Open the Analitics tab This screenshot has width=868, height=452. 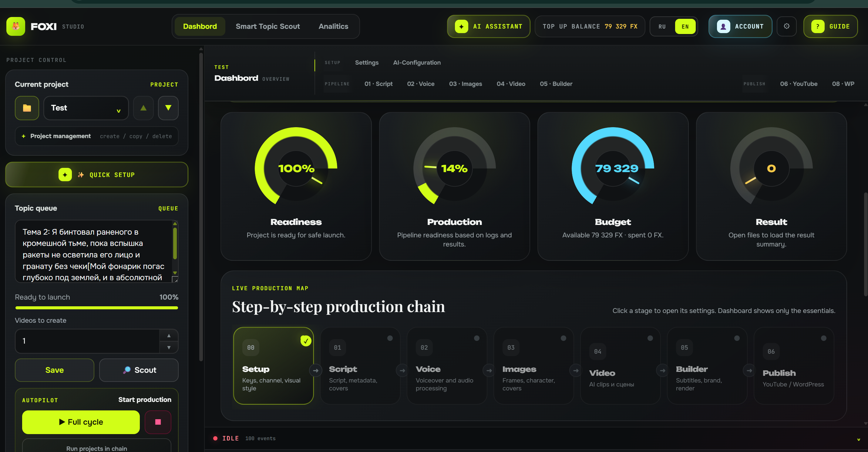333,26
